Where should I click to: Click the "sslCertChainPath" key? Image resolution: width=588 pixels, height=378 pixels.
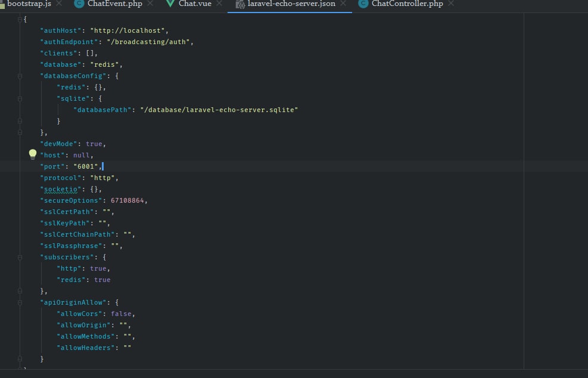coord(77,234)
